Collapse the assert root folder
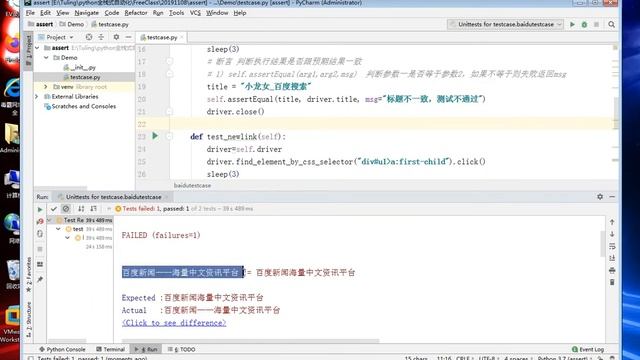The height and width of the screenshot is (360, 640). [37, 48]
